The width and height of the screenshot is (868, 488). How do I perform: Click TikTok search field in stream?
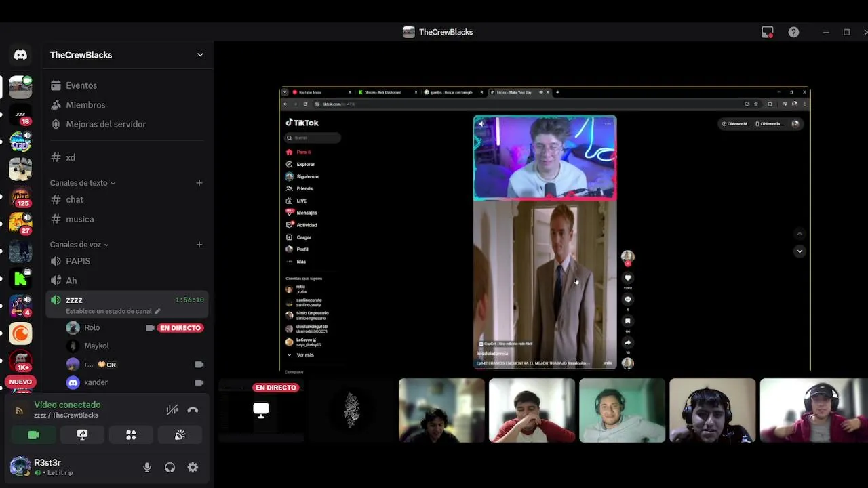(313, 138)
